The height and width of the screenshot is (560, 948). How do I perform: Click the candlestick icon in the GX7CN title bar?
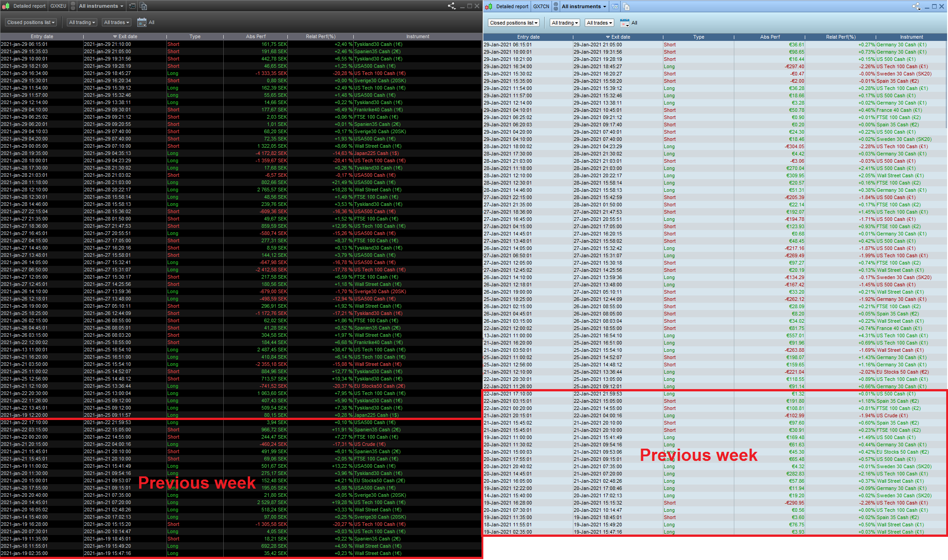tap(489, 6)
